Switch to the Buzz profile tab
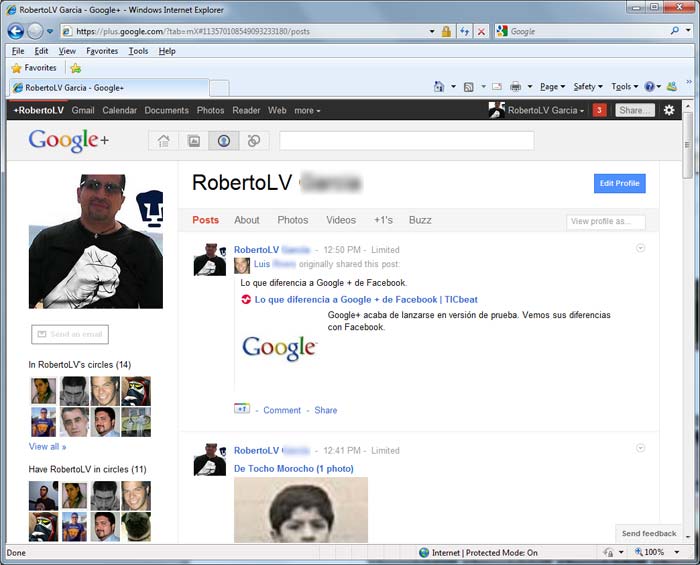The height and width of the screenshot is (565, 700). [420, 220]
